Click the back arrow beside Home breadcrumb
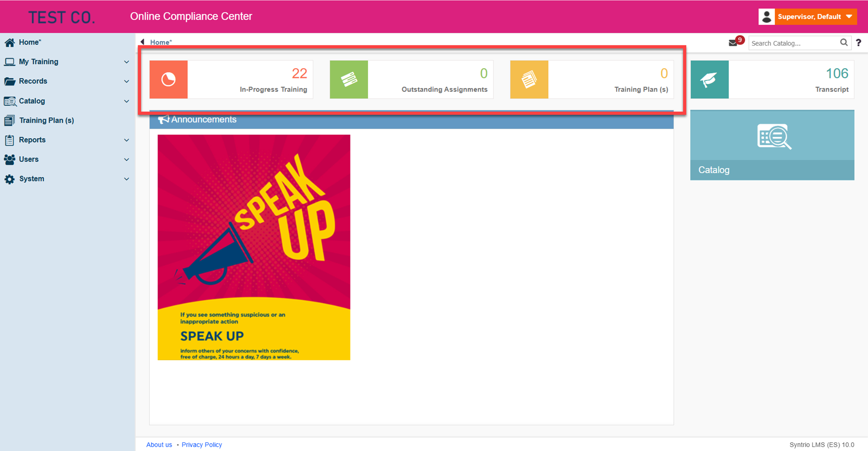Image resolution: width=868 pixels, height=451 pixels. (x=143, y=42)
